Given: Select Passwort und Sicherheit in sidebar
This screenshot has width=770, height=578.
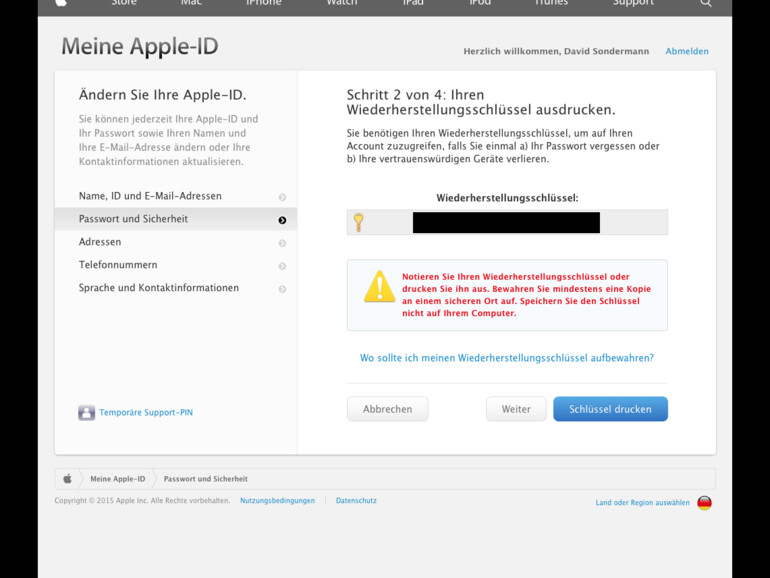Looking at the screenshot, I should [x=176, y=219].
